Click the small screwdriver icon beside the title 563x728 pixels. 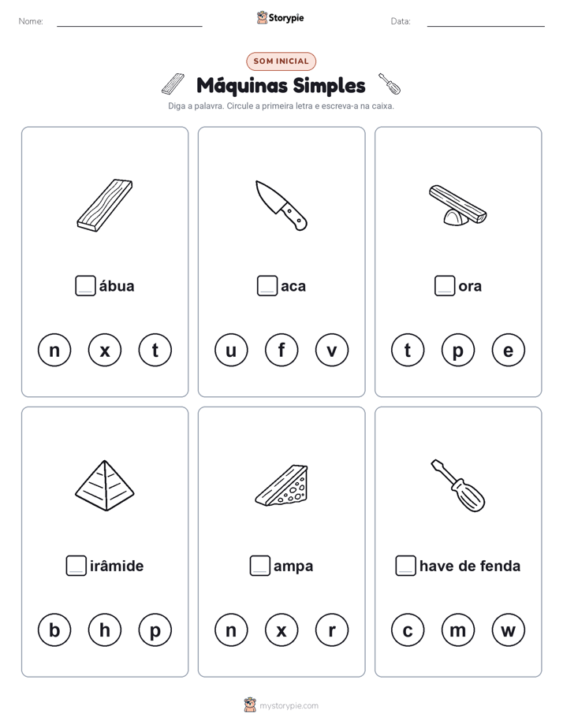(x=390, y=84)
